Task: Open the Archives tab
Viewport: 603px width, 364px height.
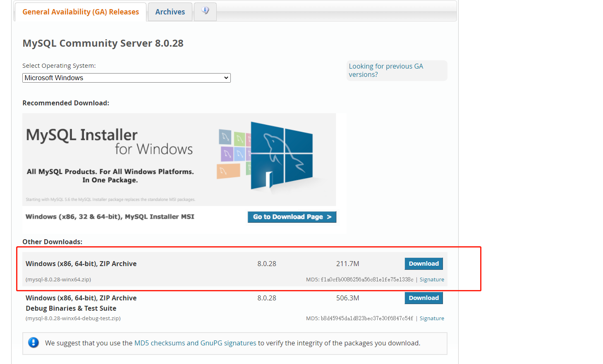Action: pos(170,12)
